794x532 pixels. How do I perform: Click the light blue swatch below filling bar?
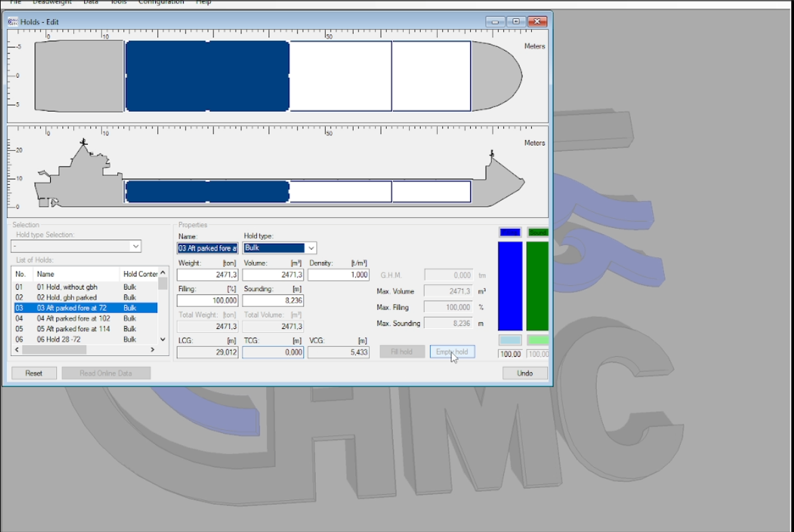tap(510, 340)
